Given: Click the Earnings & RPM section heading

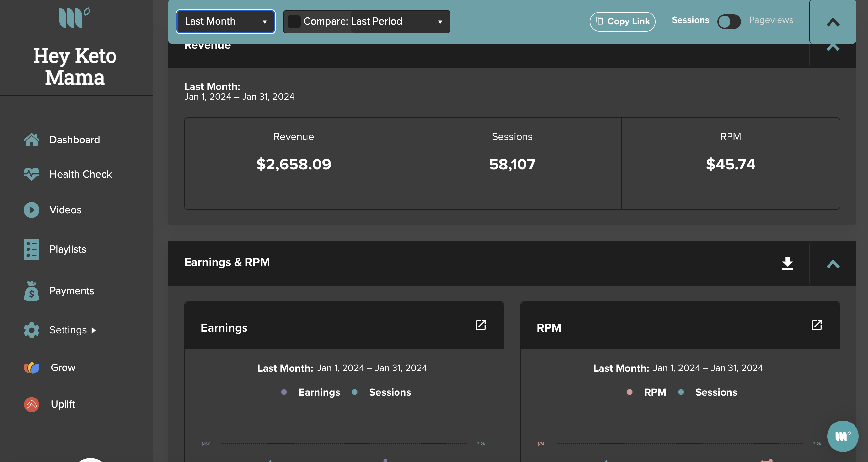Looking at the screenshot, I should (x=227, y=262).
